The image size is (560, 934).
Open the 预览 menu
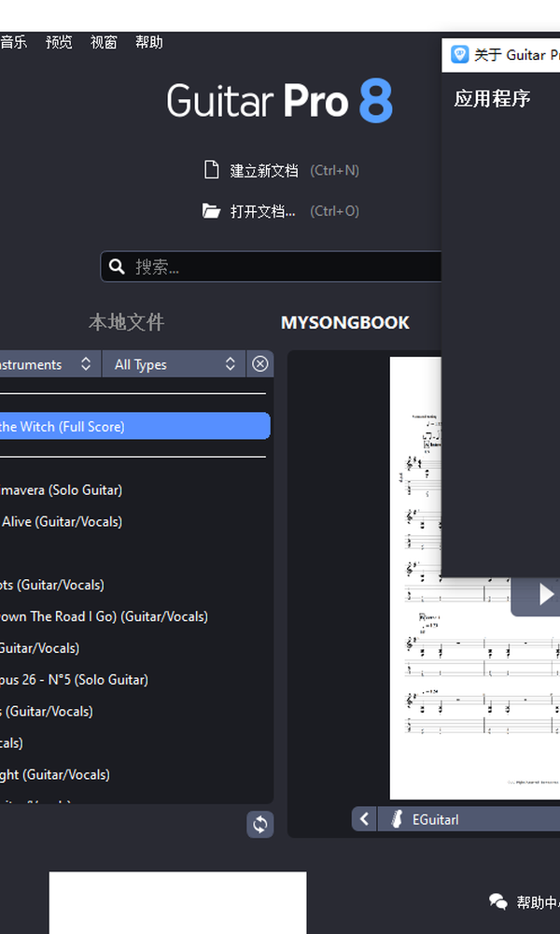tap(59, 42)
